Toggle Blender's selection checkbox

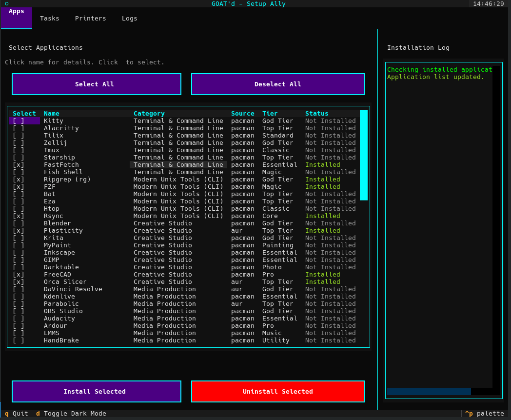pos(18,223)
